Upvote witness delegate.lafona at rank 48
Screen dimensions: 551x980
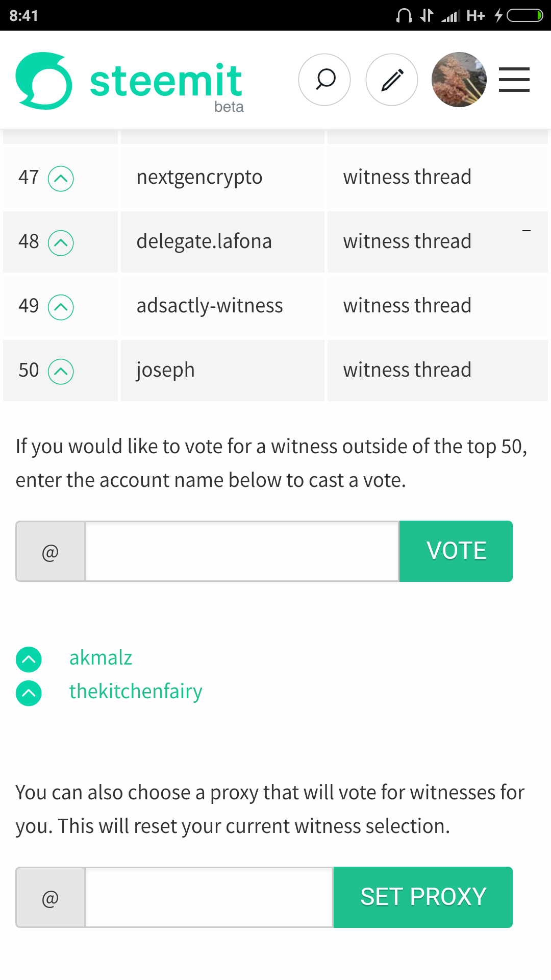tap(61, 243)
